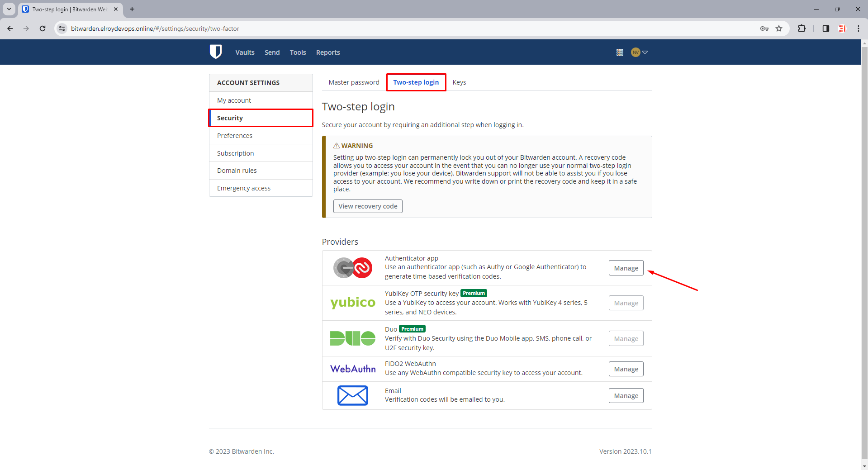Open the Vaults menu
The height and width of the screenshot is (470, 868).
pos(245,52)
